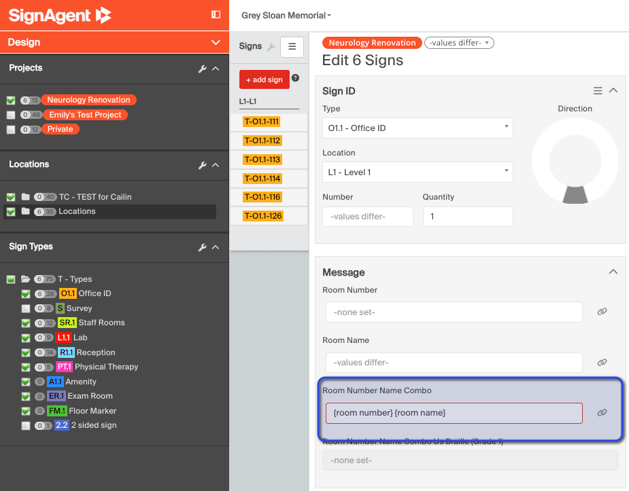The height and width of the screenshot is (491, 629).
Task: Uncheck the Staff Rooms sign type checkbox
Action: 26,323
